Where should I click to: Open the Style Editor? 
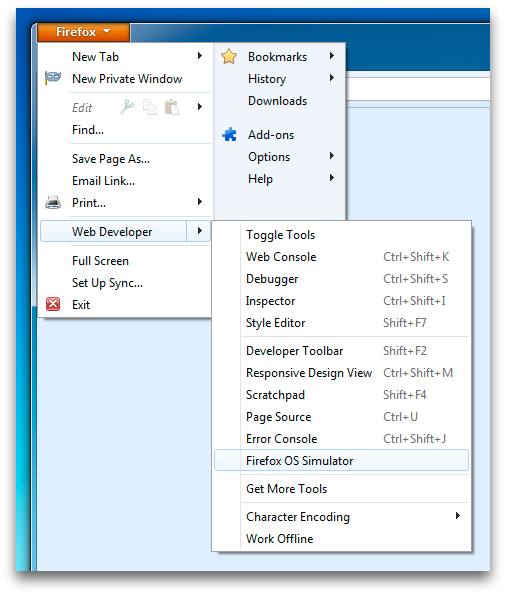coord(341,323)
